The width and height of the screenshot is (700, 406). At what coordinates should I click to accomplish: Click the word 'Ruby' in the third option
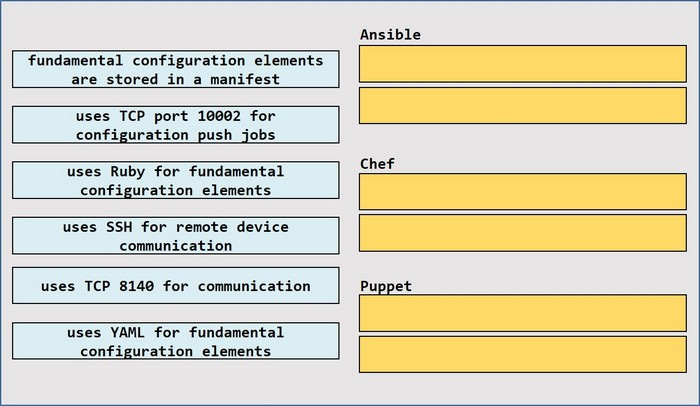[x=128, y=172]
